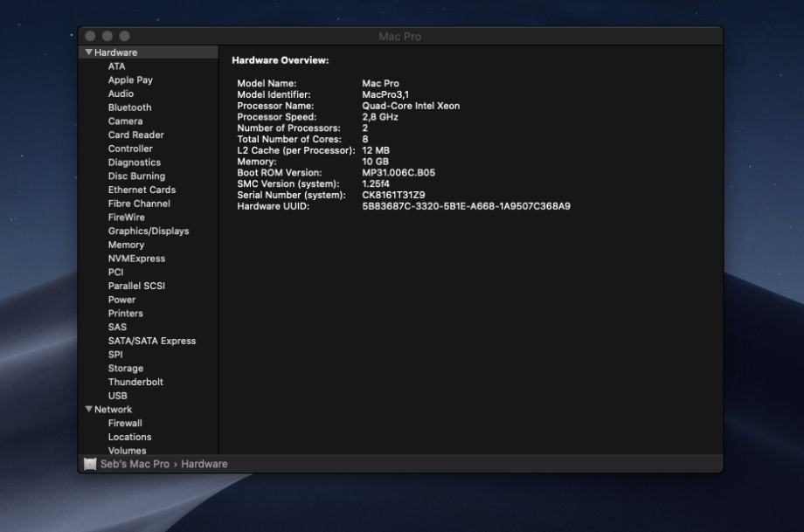Select Printers in the sidebar
This screenshot has width=804, height=532.
125,314
